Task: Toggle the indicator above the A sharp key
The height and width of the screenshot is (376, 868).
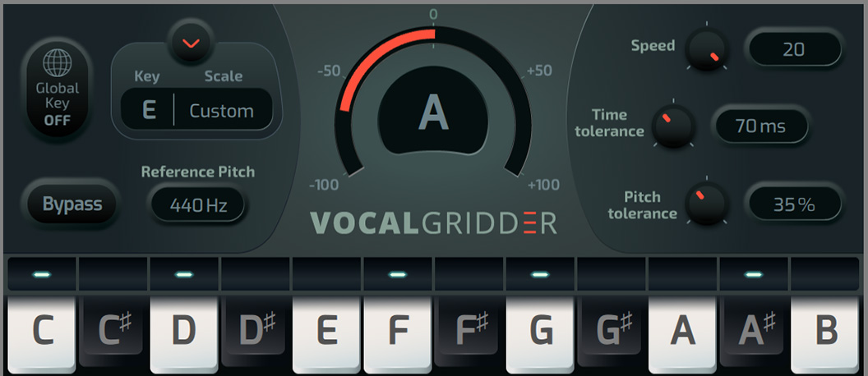Action: point(754,274)
